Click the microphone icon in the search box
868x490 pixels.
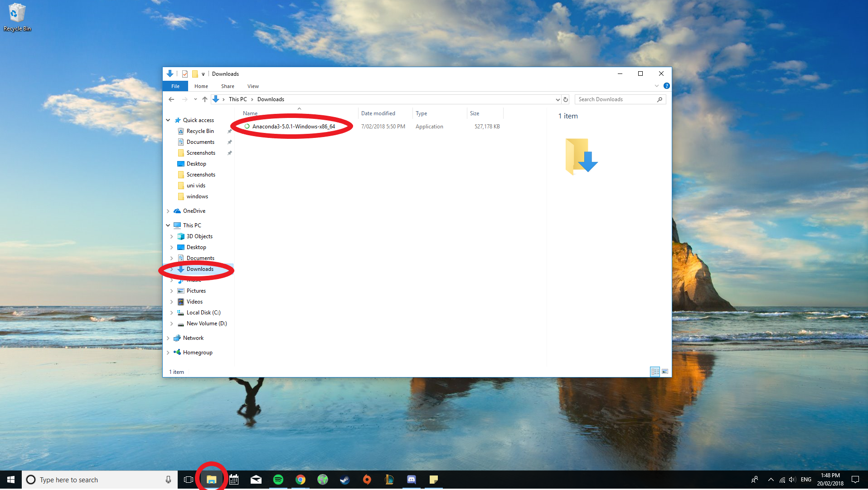point(168,480)
